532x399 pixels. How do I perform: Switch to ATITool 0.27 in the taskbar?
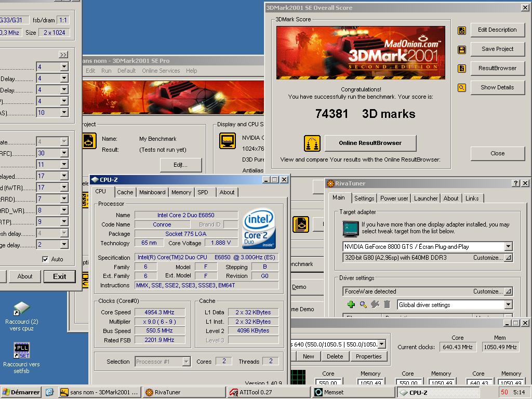268,392
